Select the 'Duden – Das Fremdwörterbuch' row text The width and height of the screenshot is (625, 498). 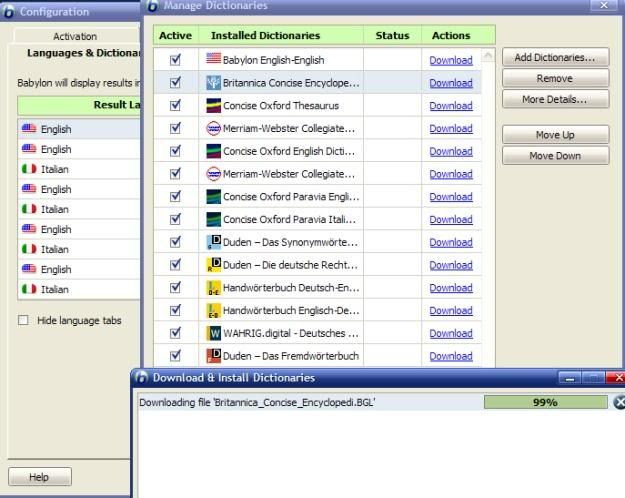[x=291, y=356]
